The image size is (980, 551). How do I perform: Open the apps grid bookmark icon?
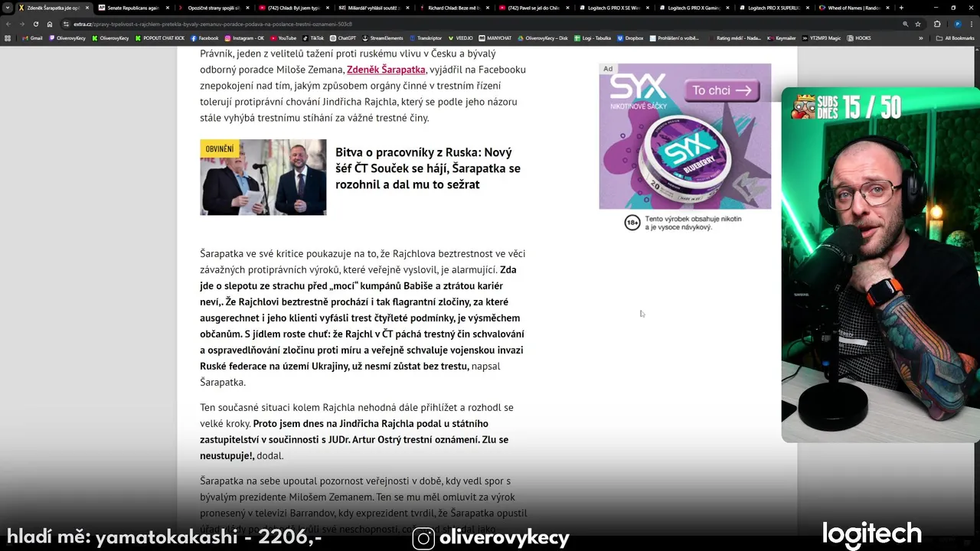click(8, 37)
